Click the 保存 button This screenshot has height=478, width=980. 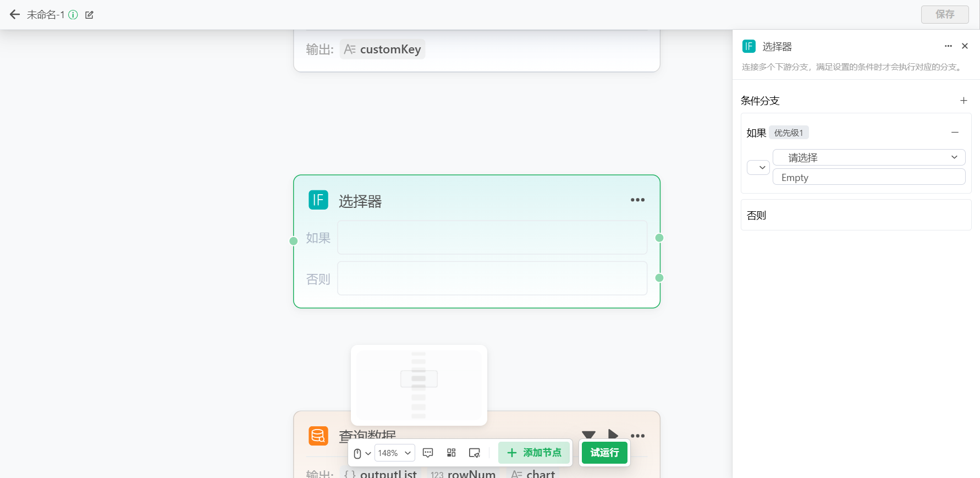(x=945, y=14)
